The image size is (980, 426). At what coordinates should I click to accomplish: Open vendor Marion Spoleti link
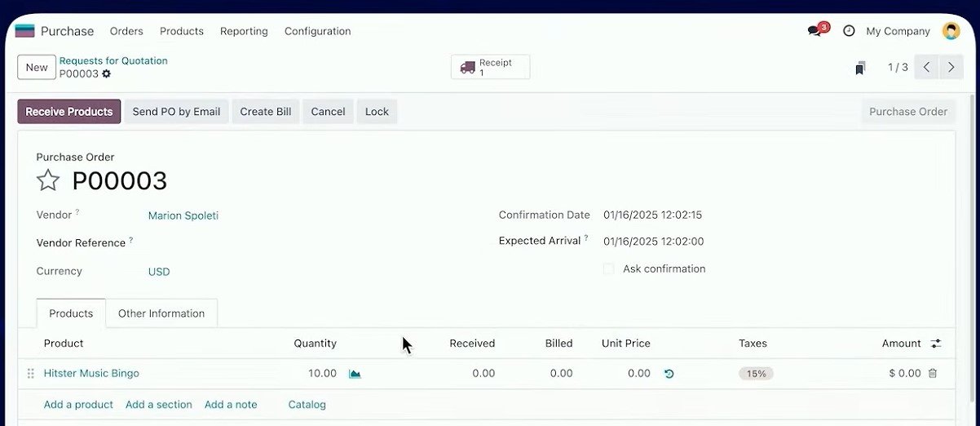(183, 215)
